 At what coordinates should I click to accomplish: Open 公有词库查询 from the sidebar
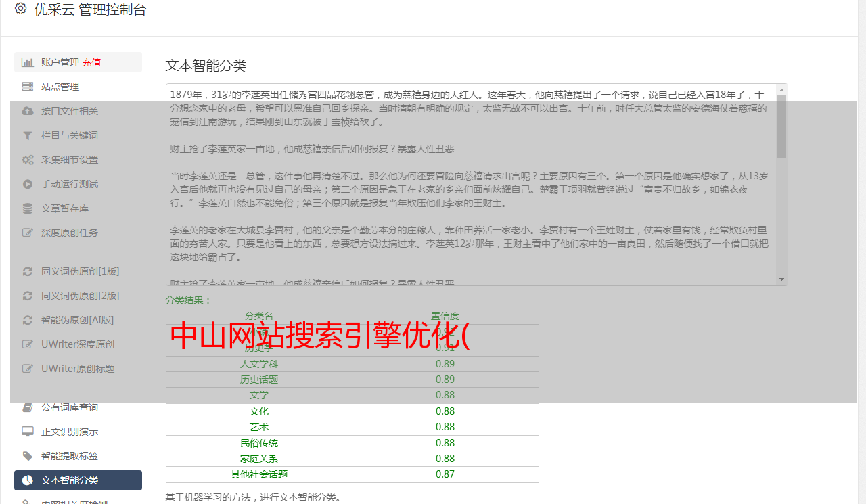(x=69, y=407)
